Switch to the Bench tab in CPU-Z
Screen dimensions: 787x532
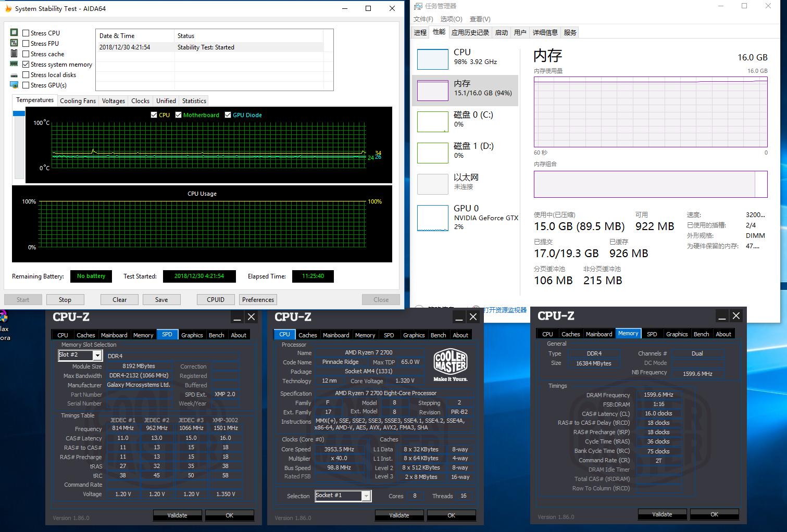coord(701,334)
